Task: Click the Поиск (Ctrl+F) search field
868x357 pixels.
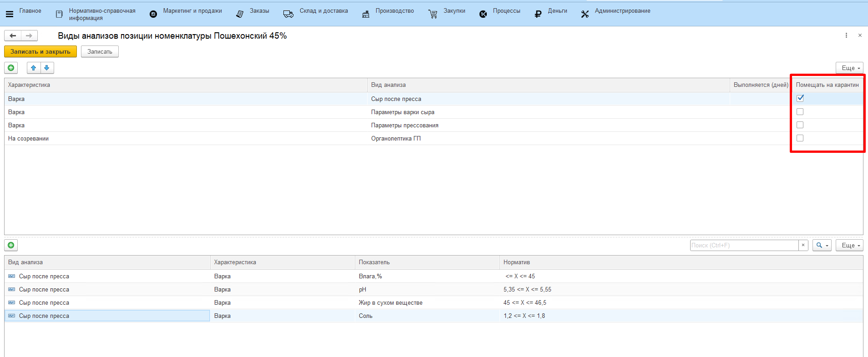Action: [744, 245]
